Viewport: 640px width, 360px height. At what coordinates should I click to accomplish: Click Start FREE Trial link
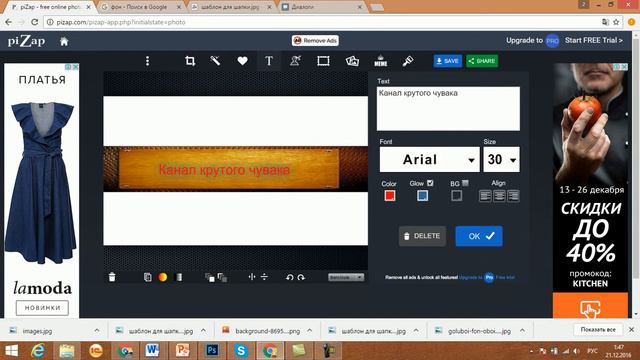click(x=593, y=40)
